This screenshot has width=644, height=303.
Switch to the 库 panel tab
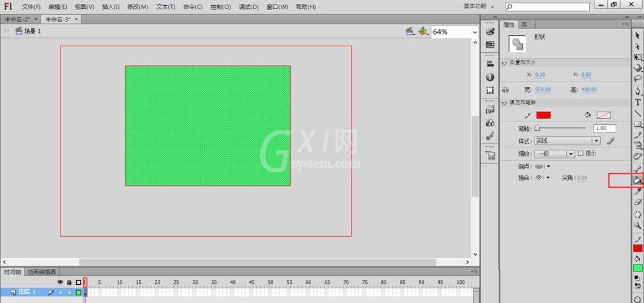tap(524, 24)
